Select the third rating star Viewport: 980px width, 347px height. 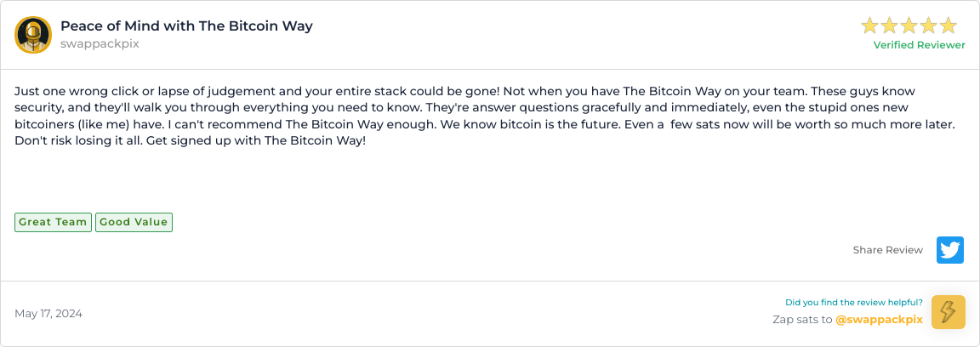click(909, 26)
